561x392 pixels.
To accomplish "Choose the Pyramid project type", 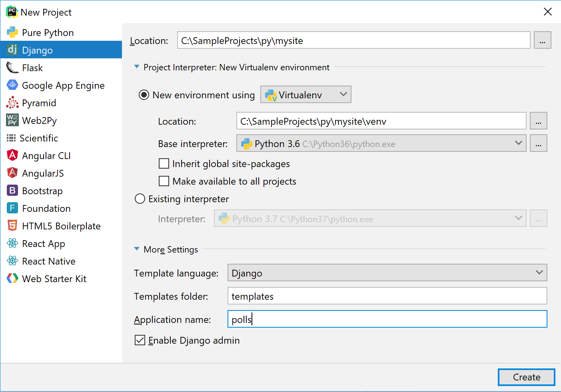I will (61, 103).
